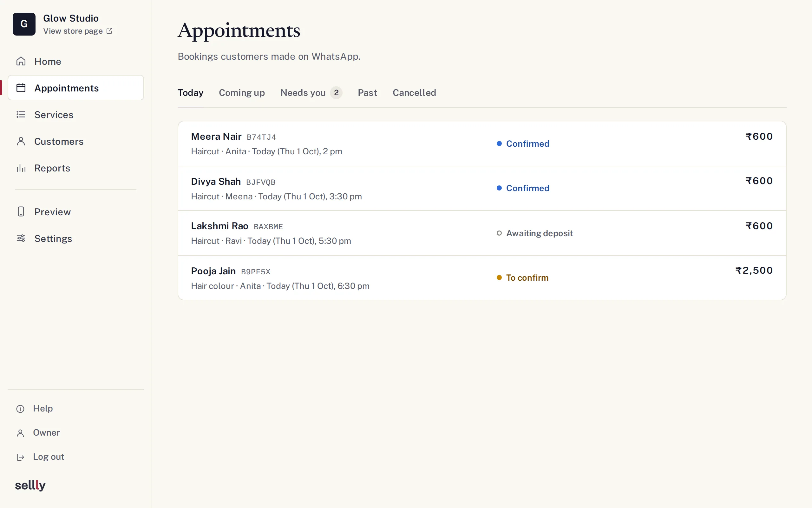Click the Preview phone icon
Viewport: 812px width, 508px height.
point(21,212)
